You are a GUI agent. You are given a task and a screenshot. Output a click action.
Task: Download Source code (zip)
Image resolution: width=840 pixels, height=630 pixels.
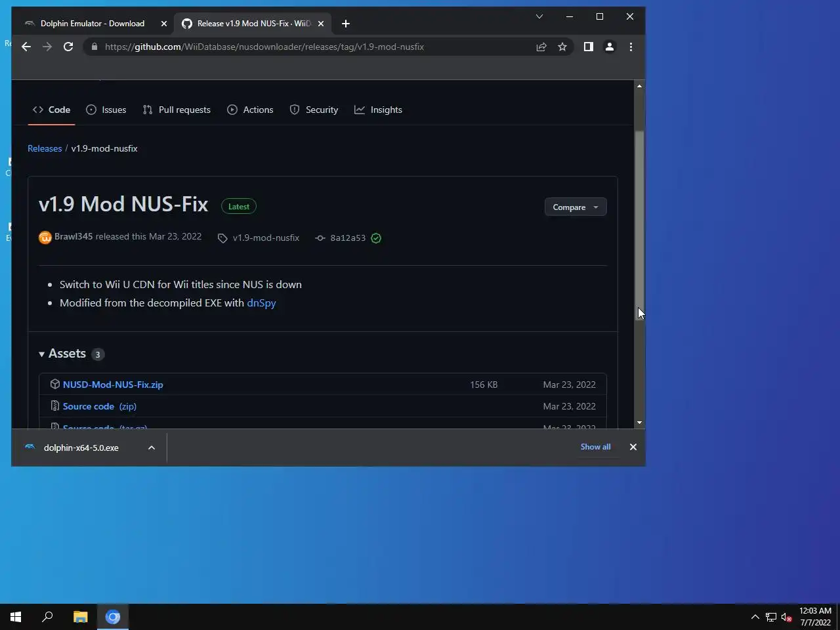[x=100, y=406]
